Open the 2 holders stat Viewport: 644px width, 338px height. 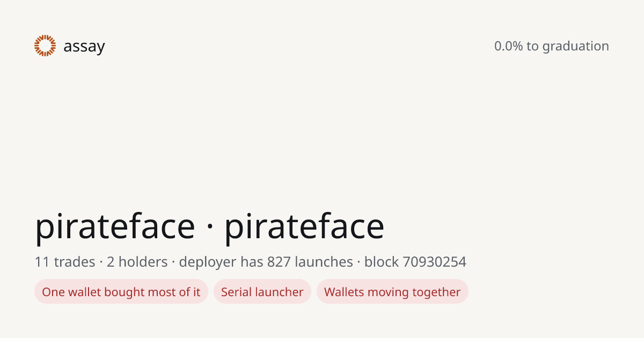137,262
